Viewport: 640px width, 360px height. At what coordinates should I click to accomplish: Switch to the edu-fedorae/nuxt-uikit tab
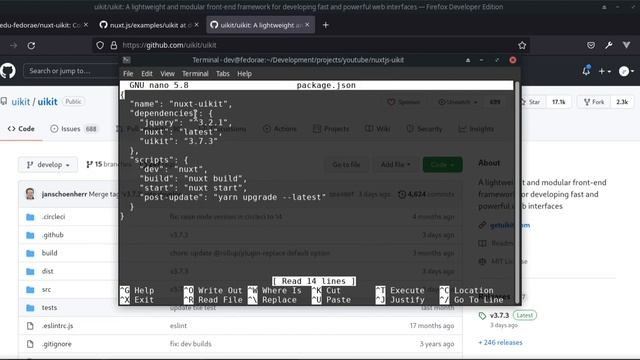pyautogui.click(x=44, y=25)
